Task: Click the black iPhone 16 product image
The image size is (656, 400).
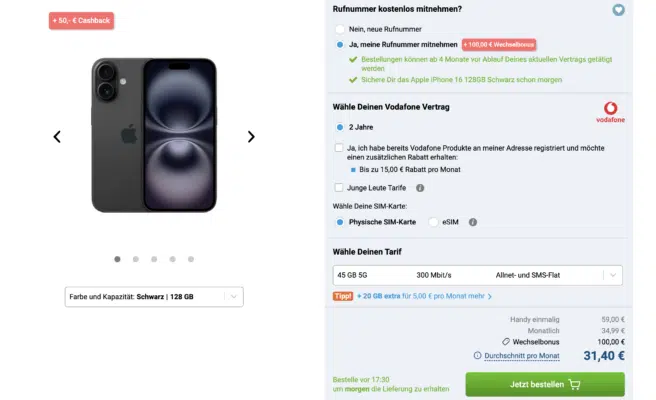Action: pyautogui.click(x=153, y=135)
